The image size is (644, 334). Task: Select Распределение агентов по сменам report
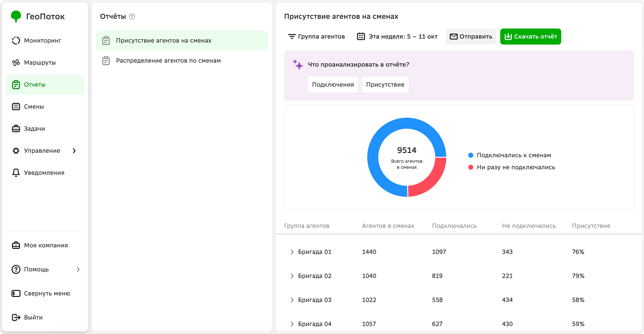click(182, 61)
